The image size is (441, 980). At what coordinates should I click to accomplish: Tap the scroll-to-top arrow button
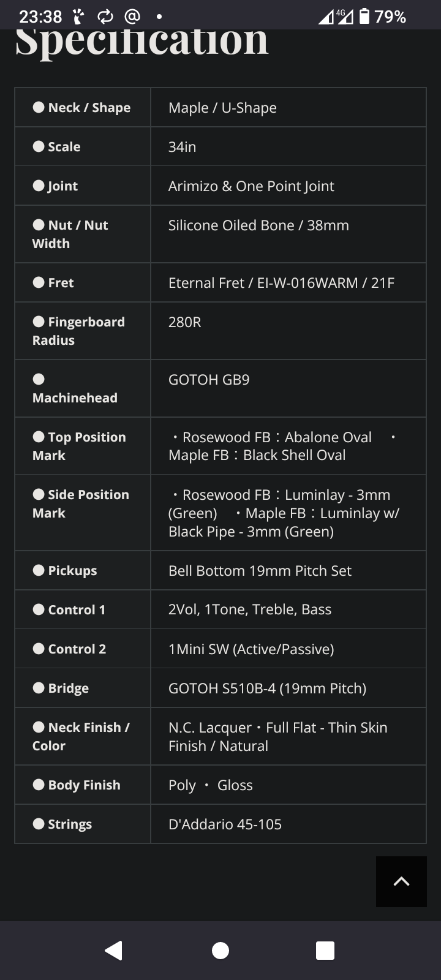tap(401, 881)
